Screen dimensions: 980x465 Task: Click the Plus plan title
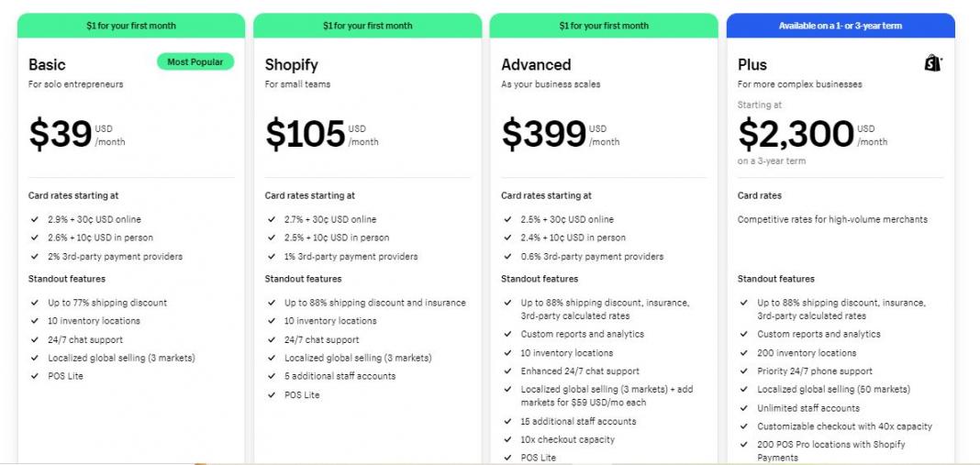[x=752, y=65]
